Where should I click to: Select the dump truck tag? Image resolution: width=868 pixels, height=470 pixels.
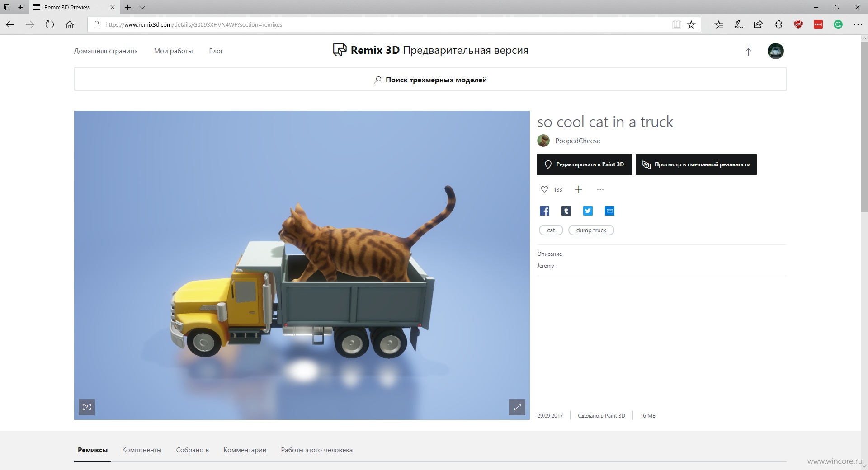(591, 230)
